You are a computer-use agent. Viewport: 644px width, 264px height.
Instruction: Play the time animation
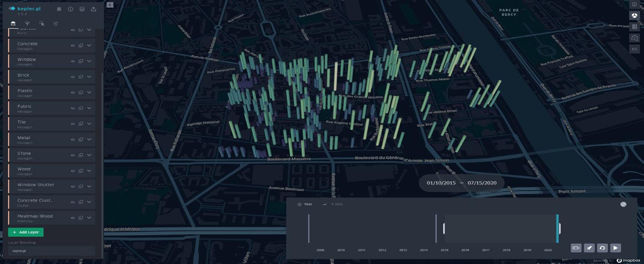tap(615, 248)
